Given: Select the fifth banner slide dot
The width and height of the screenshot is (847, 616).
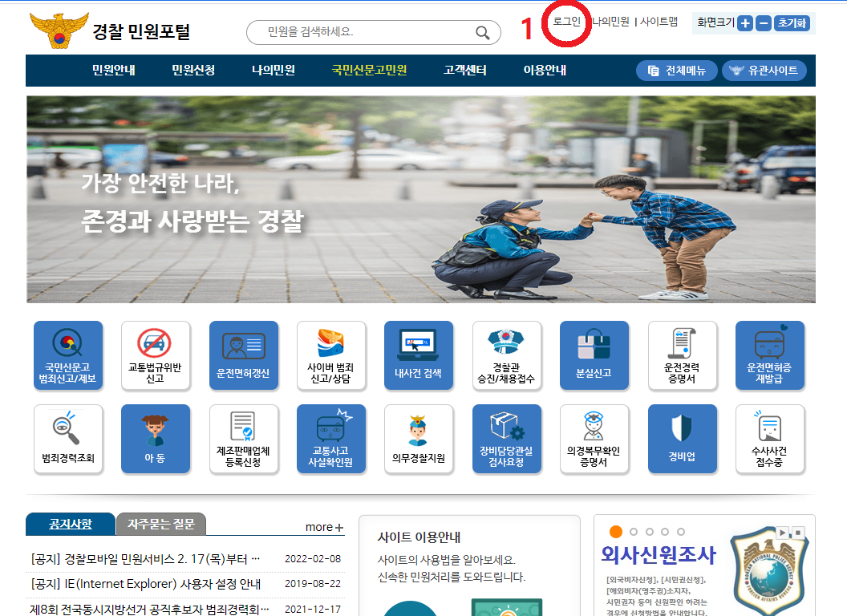Looking at the screenshot, I should (x=681, y=532).
